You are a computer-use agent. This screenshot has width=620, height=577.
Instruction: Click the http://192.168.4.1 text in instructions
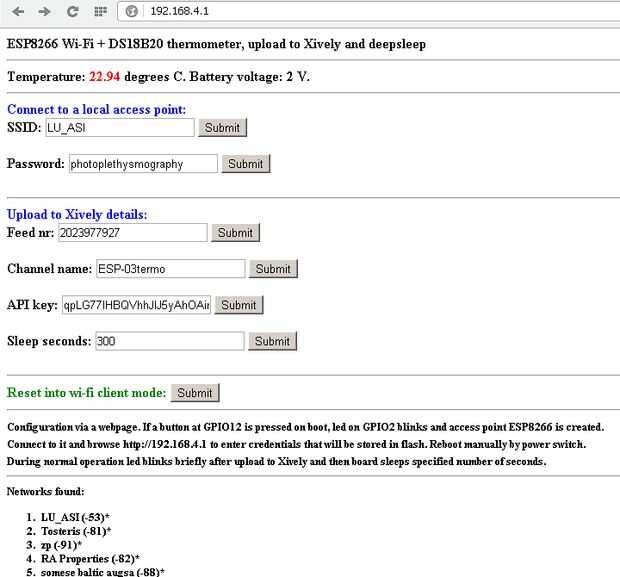pos(164,444)
